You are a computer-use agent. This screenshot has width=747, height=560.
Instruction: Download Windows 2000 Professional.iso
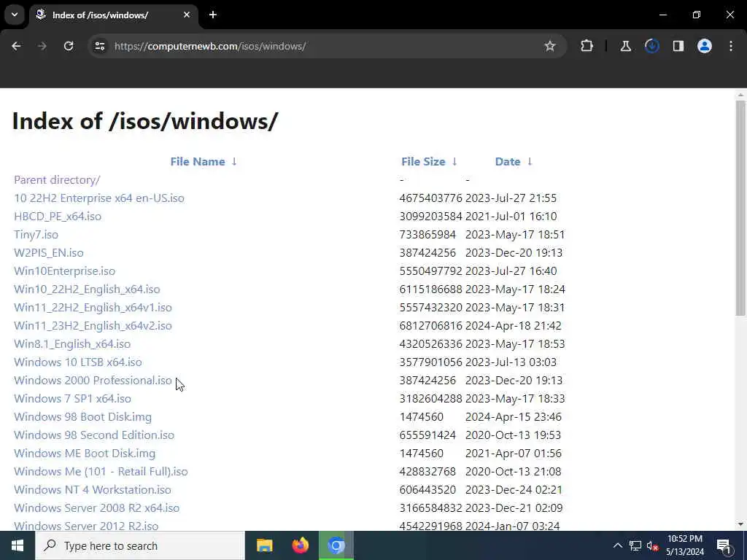point(93,381)
